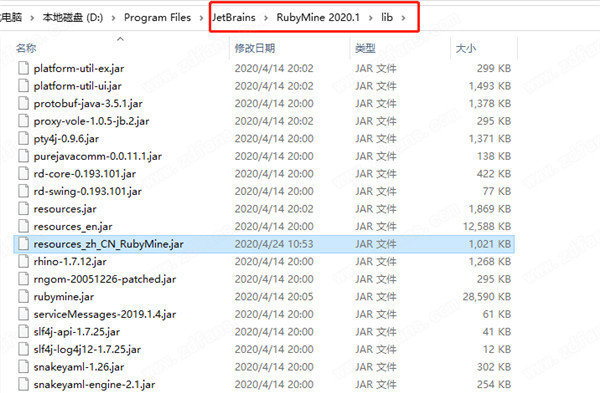This screenshot has width=600, height=393.
Task: Select the file purejavacomm-0.0.11.1.jar
Action: point(98,157)
